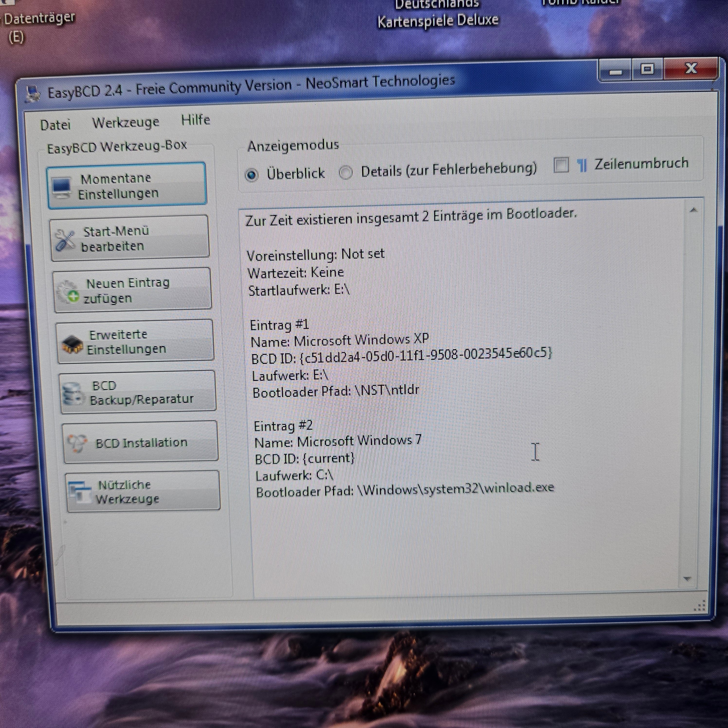Viewport: 728px width, 728px height.
Task: Enable the Zeilenumbruch checkbox
Action: pyautogui.click(x=561, y=165)
